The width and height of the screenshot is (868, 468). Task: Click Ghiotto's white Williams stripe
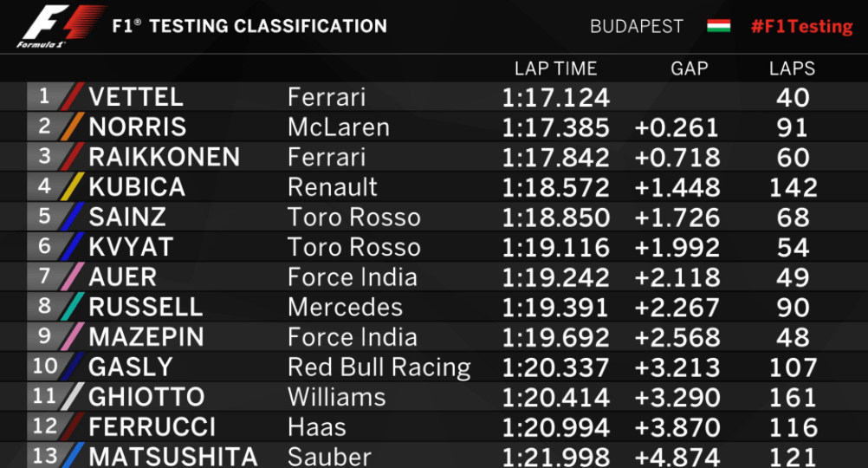(73, 397)
